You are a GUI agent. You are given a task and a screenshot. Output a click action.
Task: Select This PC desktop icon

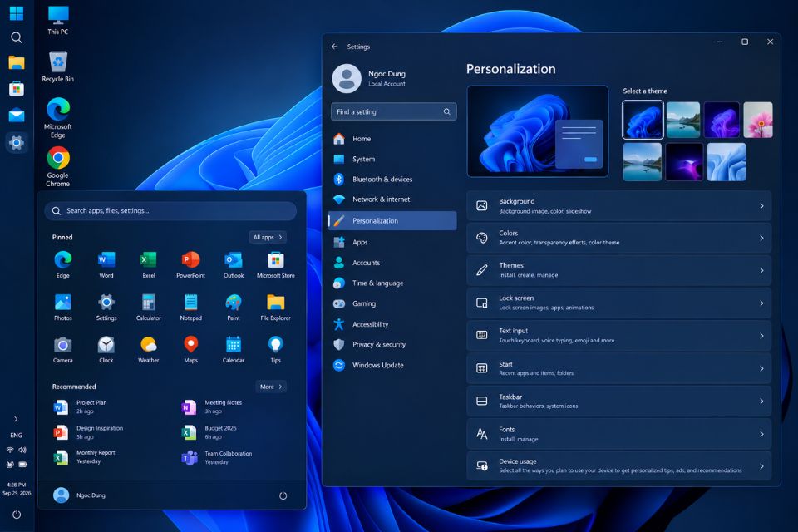coord(58,20)
